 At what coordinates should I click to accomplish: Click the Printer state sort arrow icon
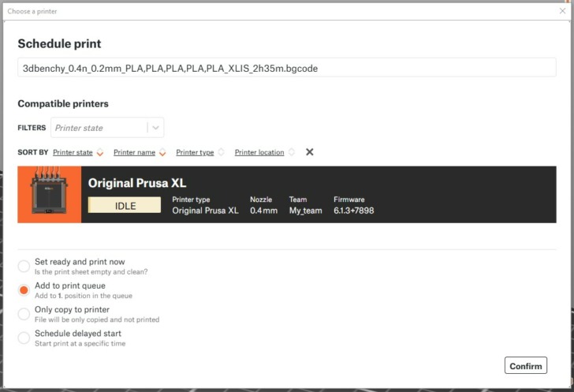pos(100,152)
